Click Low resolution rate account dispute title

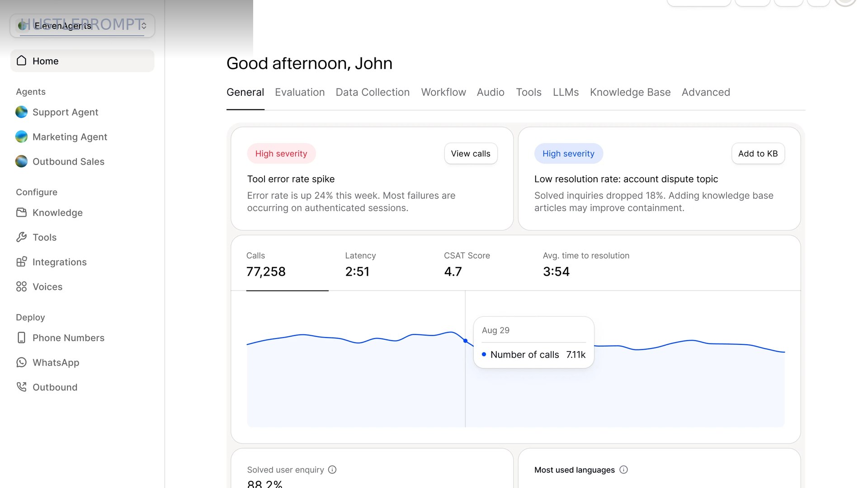626,179
